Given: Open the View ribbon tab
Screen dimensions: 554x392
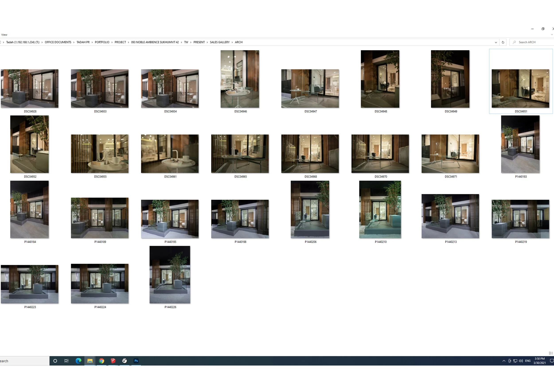Looking at the screenshot, I should pos(4,35).
